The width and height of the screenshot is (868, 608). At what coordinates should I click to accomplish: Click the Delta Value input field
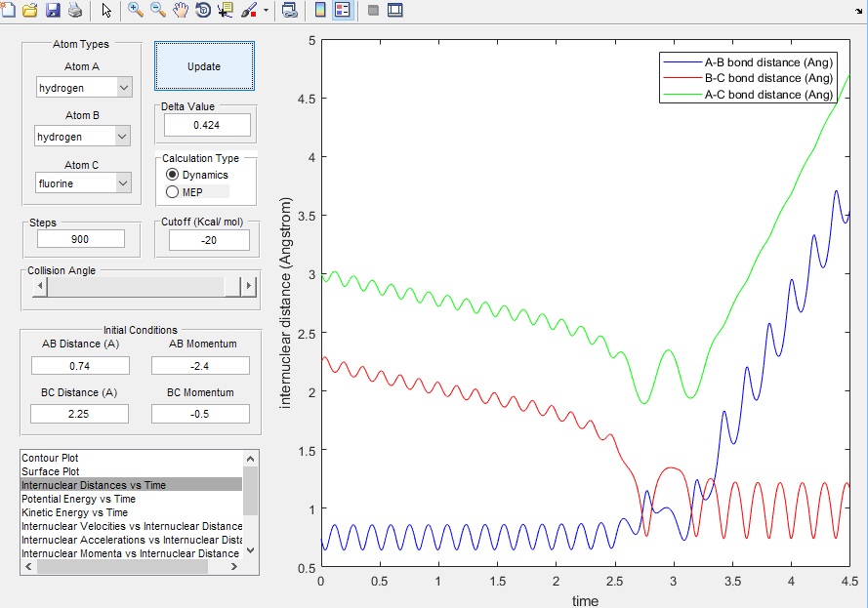point(207,125)
